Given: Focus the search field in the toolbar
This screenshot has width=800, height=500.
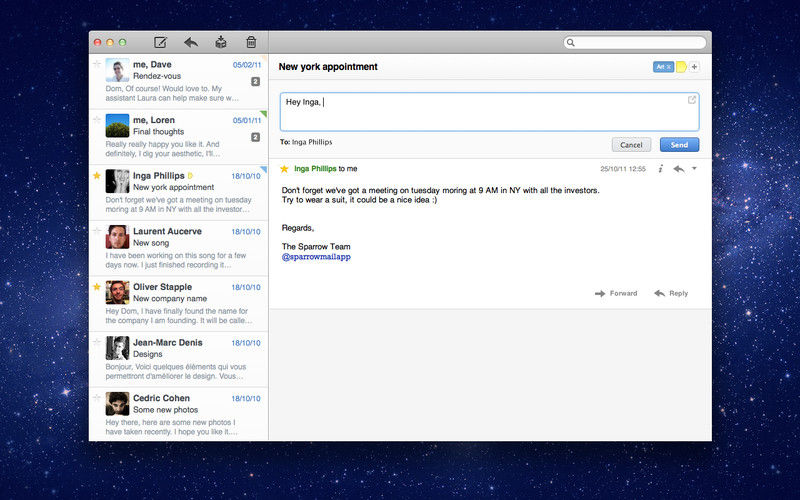Looking at the screenshot, I should (x=635, y=42).
